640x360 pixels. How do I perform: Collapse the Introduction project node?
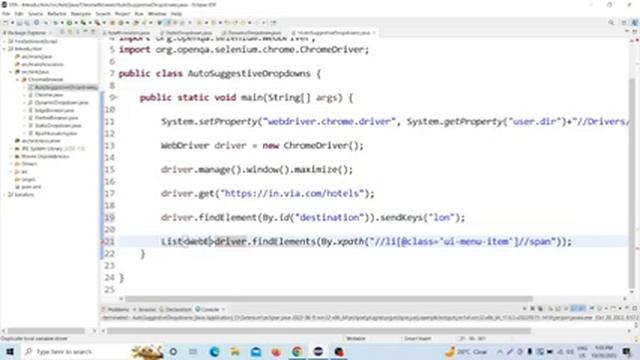click(4, 49)
